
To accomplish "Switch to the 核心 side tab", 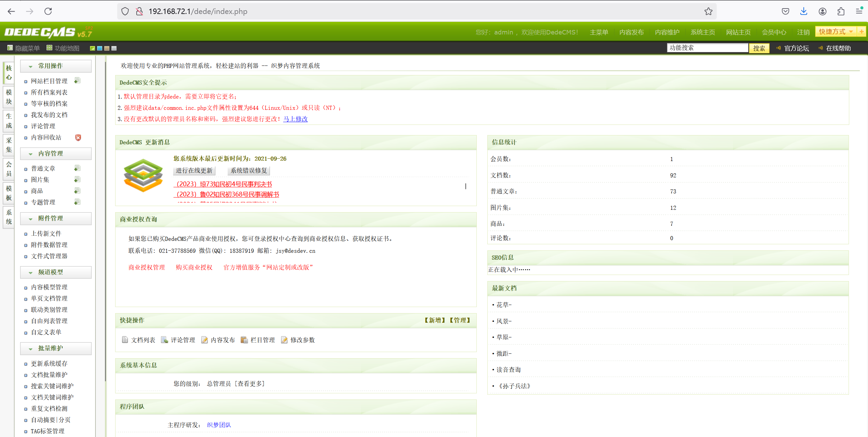I will (9, 73).
